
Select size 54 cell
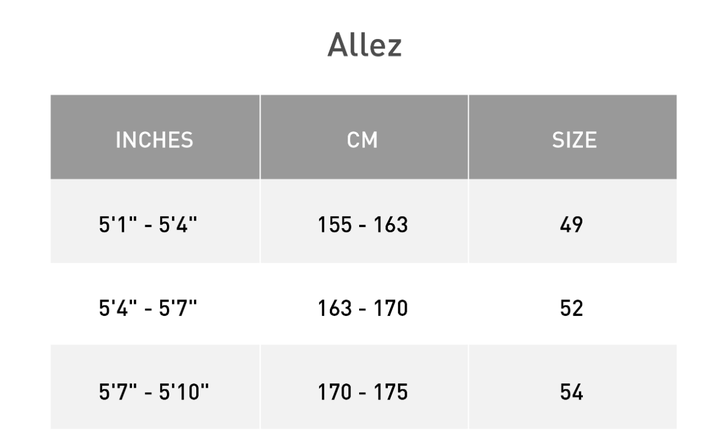click(573, 387)
